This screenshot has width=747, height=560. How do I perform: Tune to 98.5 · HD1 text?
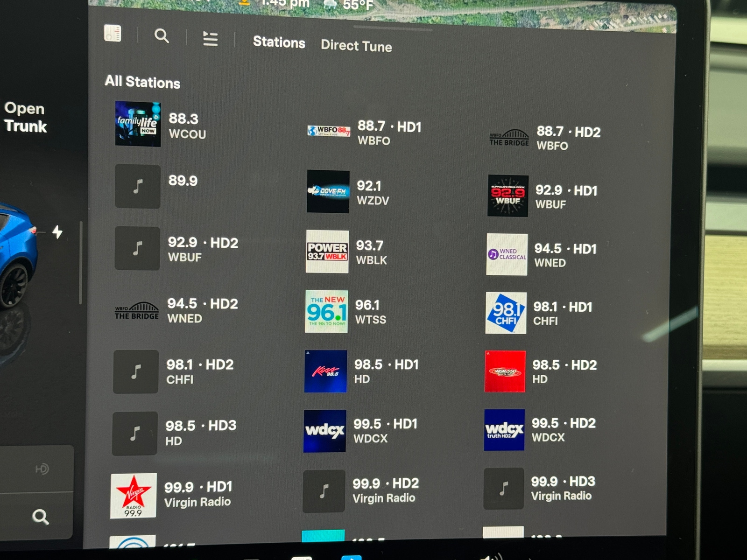coord(386,371)
